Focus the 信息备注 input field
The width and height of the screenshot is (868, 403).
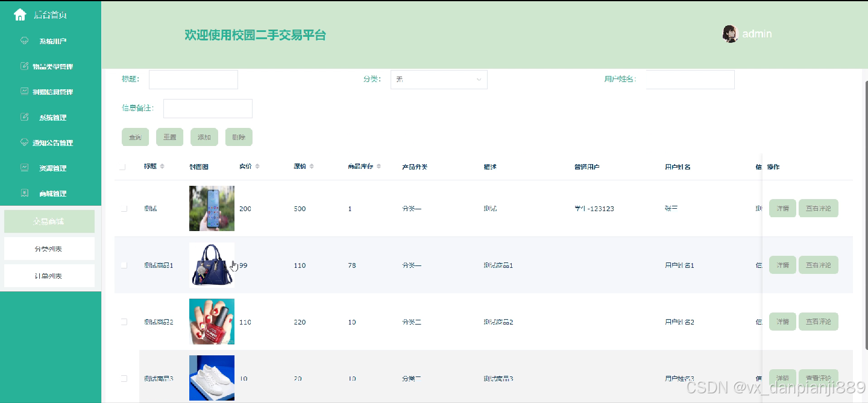tap(208, 109)
